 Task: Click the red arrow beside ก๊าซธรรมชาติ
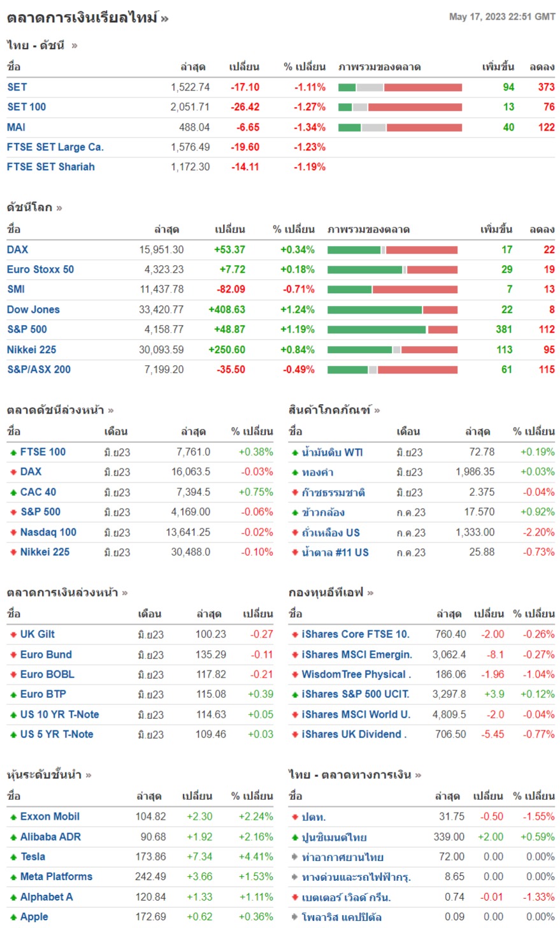(295, 493)
